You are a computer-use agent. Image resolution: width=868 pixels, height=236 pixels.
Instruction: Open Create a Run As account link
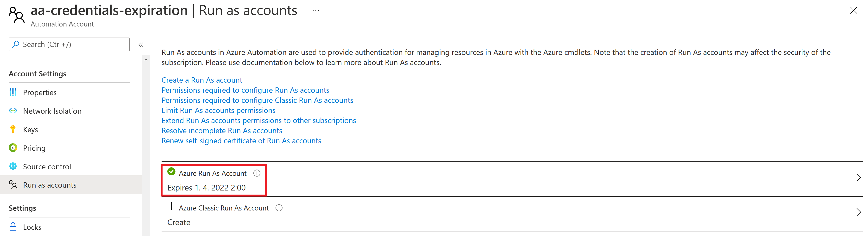tap(202, 80)
